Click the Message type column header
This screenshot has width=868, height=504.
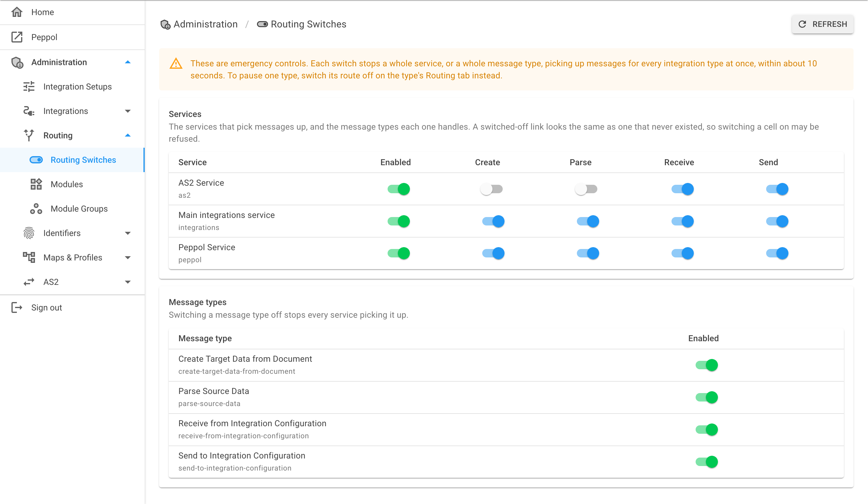tap(205, 338)
